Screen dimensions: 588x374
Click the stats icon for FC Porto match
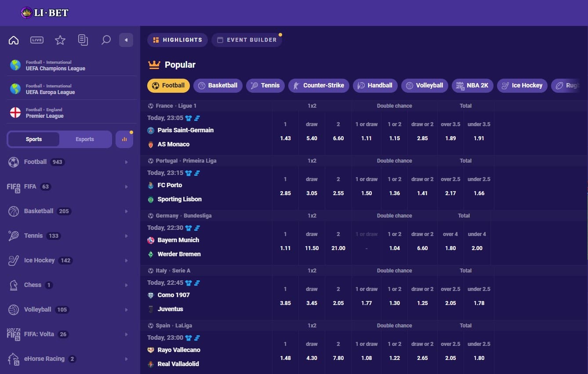[197, 173]
